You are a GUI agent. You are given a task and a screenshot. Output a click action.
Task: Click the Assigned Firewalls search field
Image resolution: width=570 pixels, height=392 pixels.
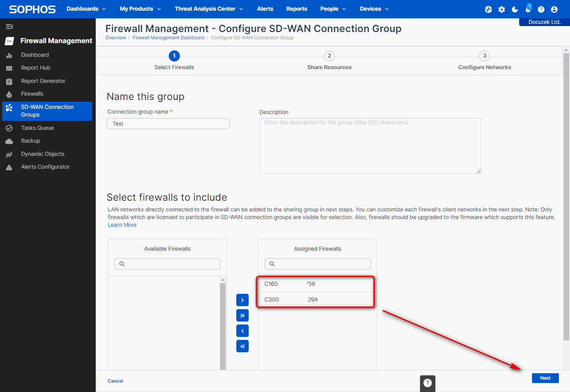317,264
